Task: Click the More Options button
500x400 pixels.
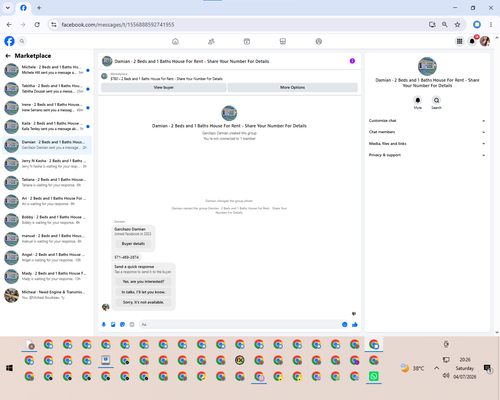Action: click(x=292, y=87)
